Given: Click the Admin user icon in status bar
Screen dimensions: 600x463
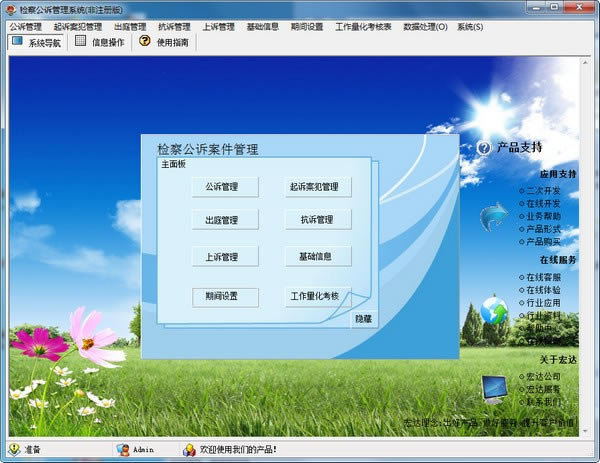Looking at the screenshot, I should pyautogui.click(x=122, y=450).
